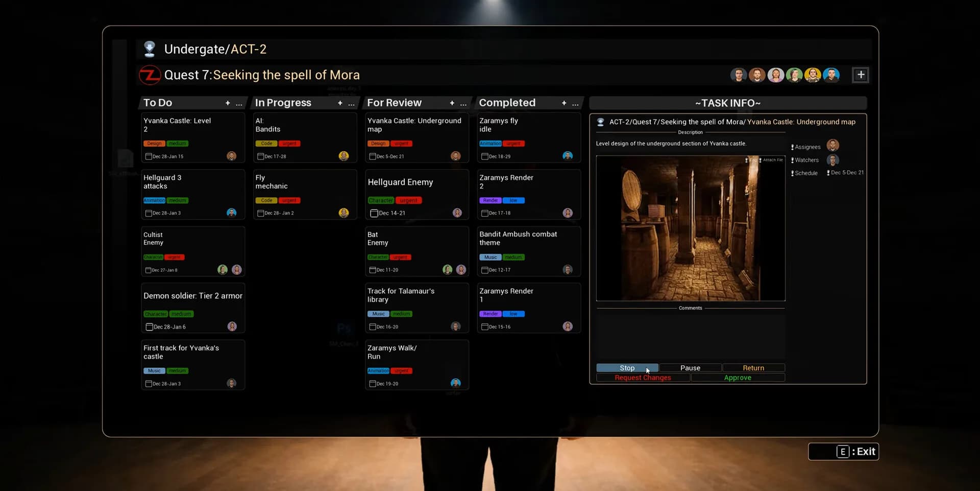Click assignee avatar on Hellguard 3 attacks card
The image size is (980, 491).
(232, 213)
